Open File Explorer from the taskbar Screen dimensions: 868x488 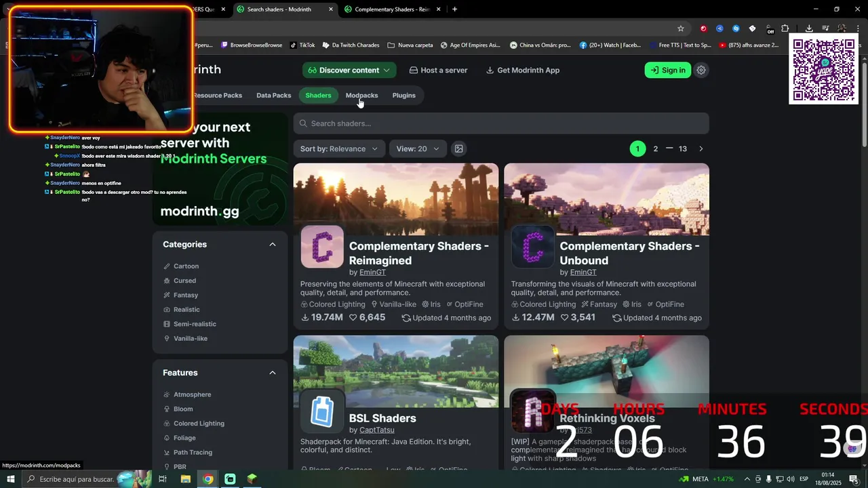tap(185, 479)
